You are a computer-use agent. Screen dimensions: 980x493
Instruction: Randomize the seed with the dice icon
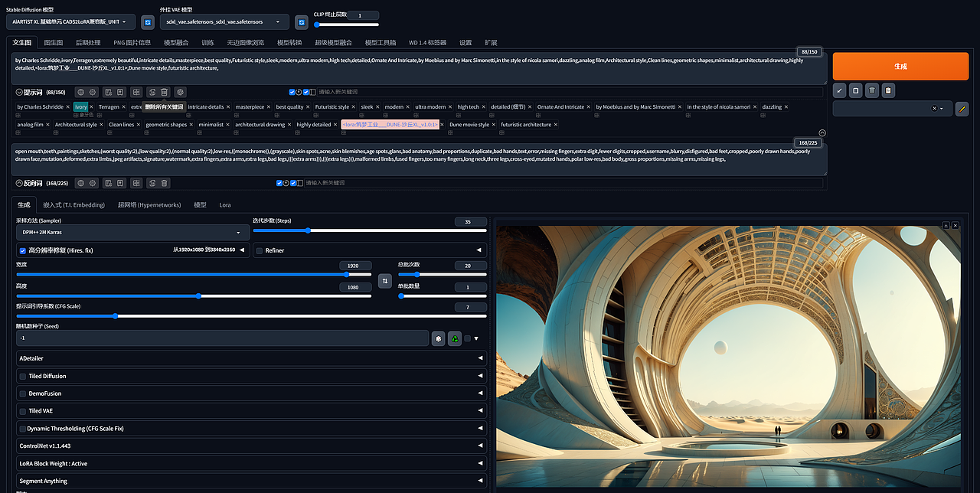438,338
